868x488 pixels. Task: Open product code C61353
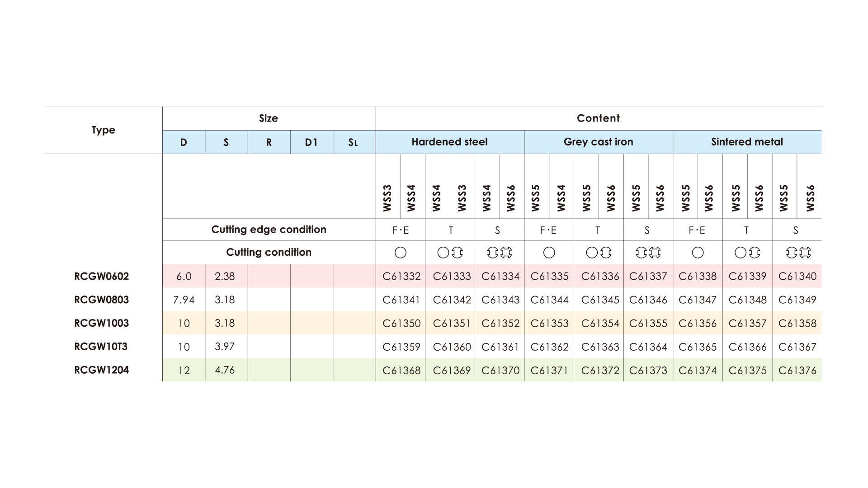pyautogui.click(x=549, y=324)
